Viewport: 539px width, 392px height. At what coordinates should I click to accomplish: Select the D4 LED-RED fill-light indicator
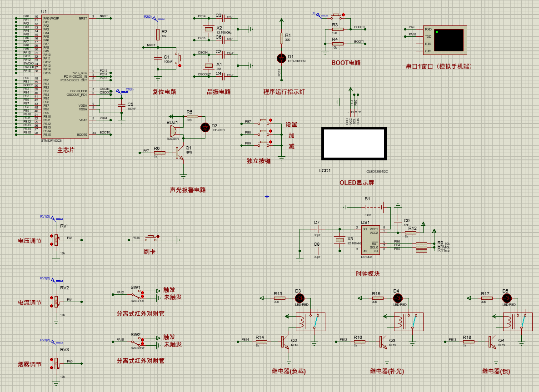pos(398,298)
